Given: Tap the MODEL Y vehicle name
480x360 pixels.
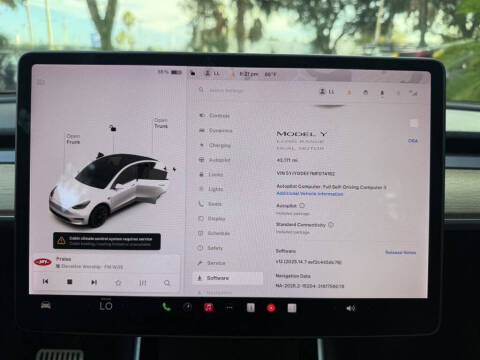Looking at the screenshot, I should click(x=302, y=134).
